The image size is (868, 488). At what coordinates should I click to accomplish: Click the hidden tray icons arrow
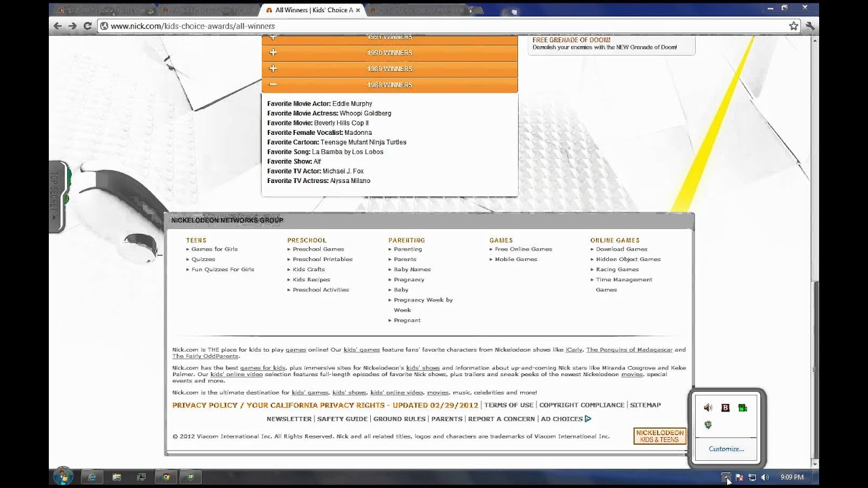coord(726,477)
